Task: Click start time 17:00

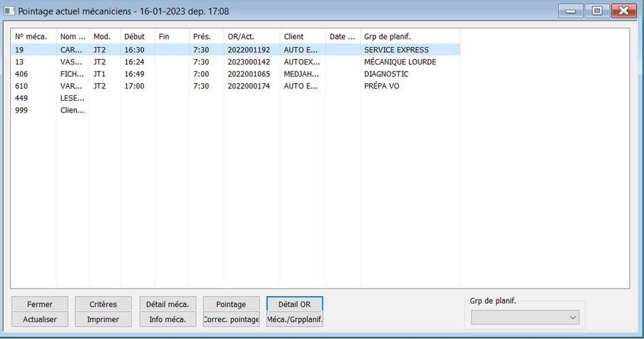Action: [x=134, y=86]
